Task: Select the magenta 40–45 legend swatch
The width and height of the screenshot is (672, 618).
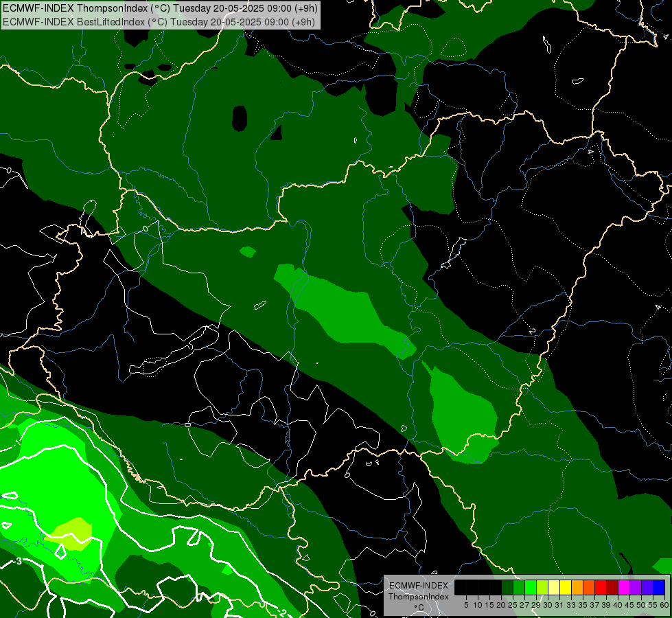Action: (624, 587)
